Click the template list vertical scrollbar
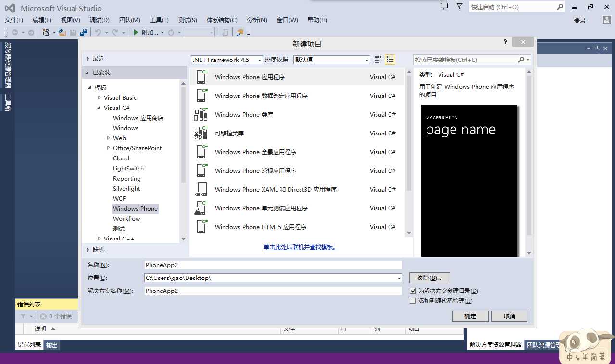The image size is (615, 364). [409, 132]
